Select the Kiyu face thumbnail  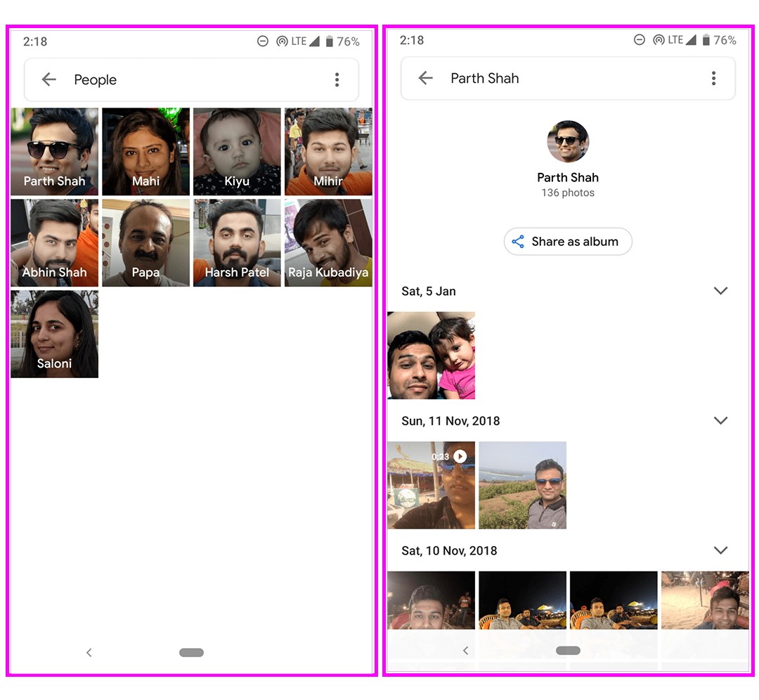pos(237,151)
